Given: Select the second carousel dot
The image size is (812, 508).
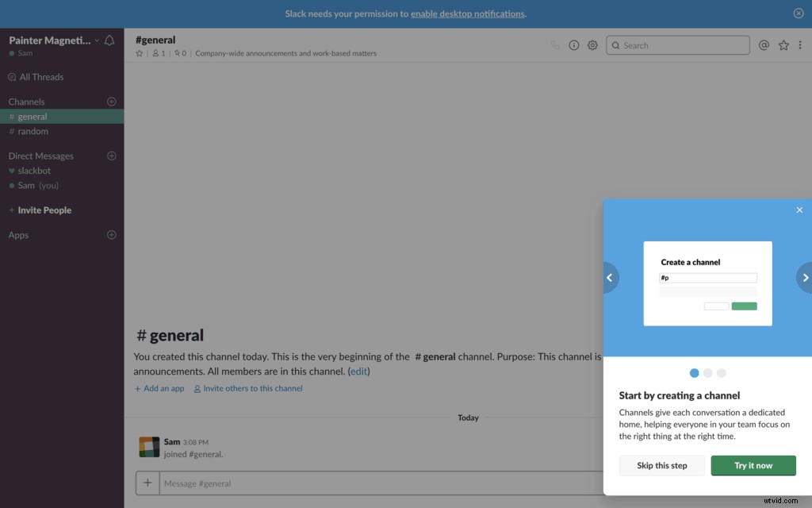Looking at the screenshot, I should point(708,372).
